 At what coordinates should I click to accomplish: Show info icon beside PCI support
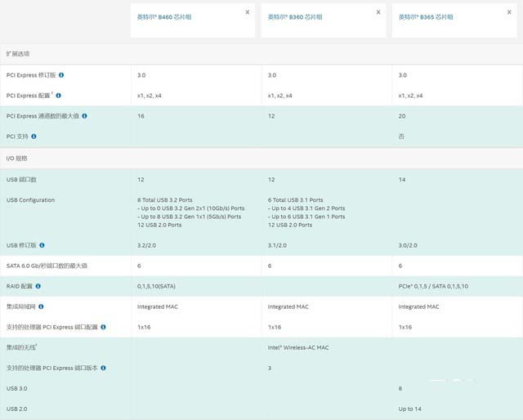coord(34,136)
